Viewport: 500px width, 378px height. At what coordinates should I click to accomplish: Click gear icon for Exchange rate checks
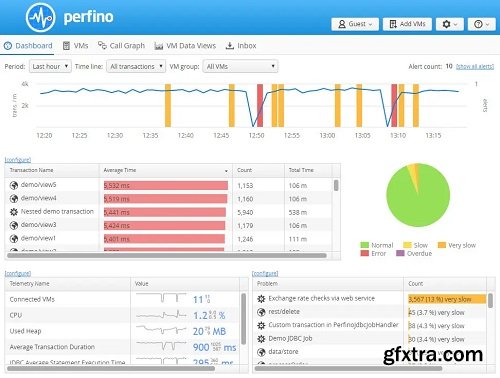click(261, 299)
